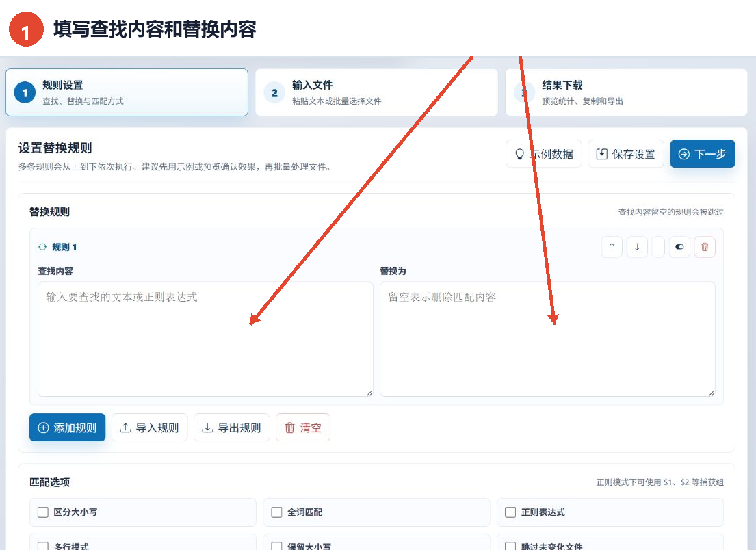The height and width of the screenshot is (550, 756).
Task: Load 示例数据 sample data
Action: click(x=544, y=154)
